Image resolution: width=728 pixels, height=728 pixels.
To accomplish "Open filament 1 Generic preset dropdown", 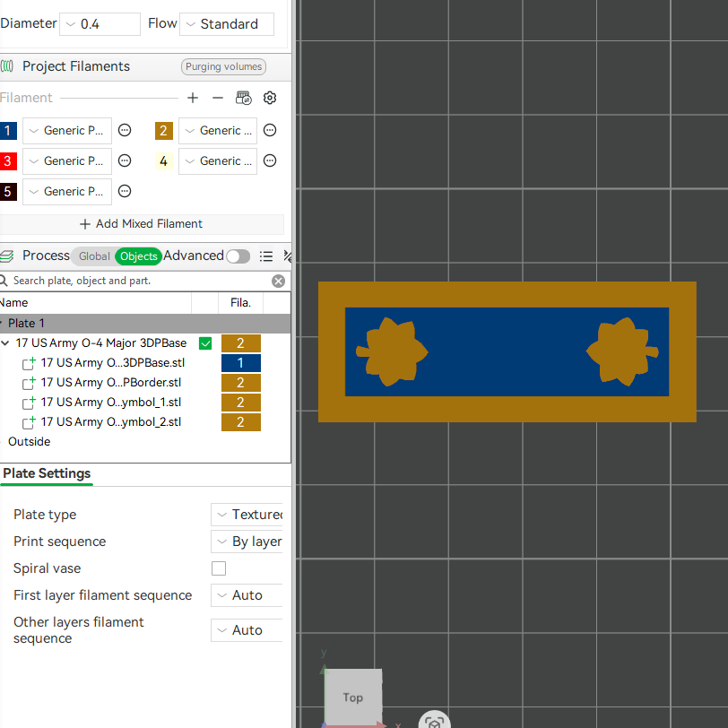I will [x=67, y=131].
